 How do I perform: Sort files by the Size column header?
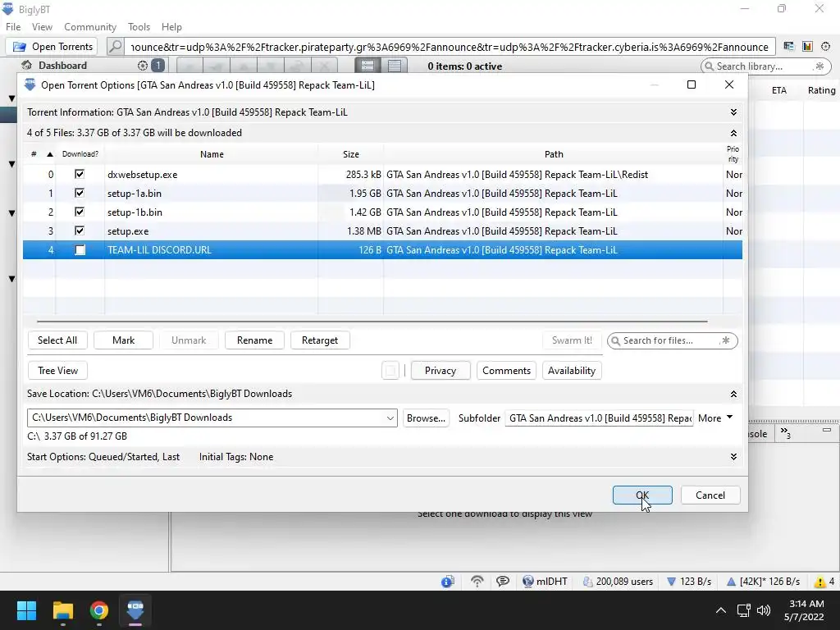[x=351, y=154]
